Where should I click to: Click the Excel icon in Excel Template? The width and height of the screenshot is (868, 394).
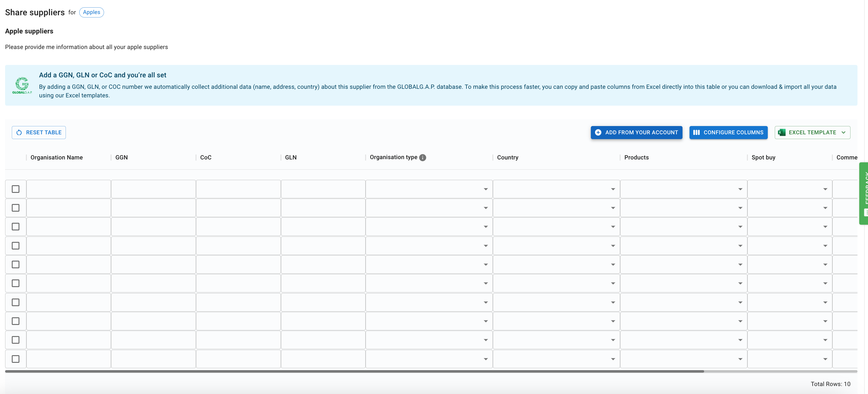[x=782, y=132]
